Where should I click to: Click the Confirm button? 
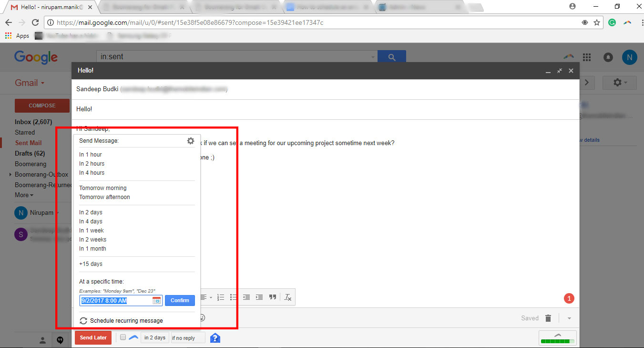pos(180,301)
